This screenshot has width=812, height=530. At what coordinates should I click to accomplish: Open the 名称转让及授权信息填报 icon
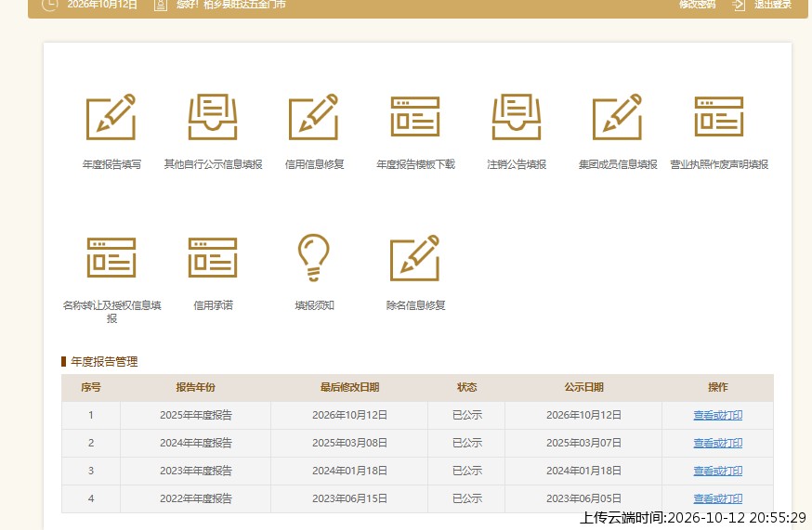click(x=111, y=258)
